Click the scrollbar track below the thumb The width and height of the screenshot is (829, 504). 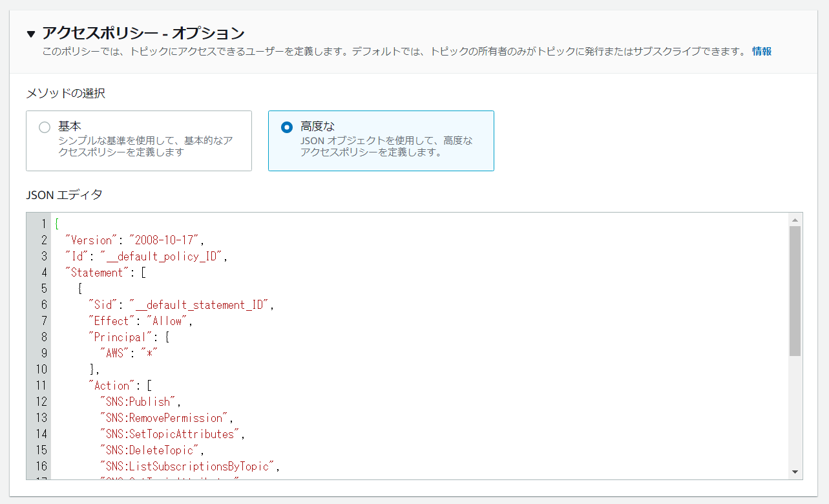pyautogui.click(x=795, y=414)
